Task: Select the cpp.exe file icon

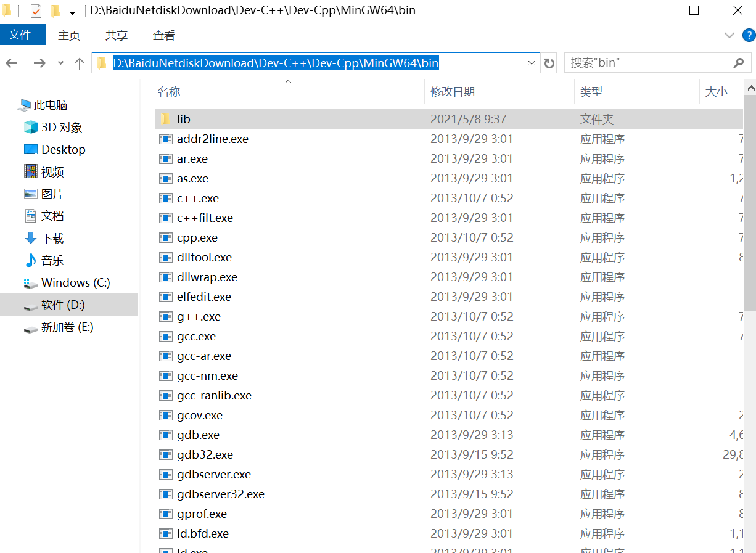Action: point(165,238)
